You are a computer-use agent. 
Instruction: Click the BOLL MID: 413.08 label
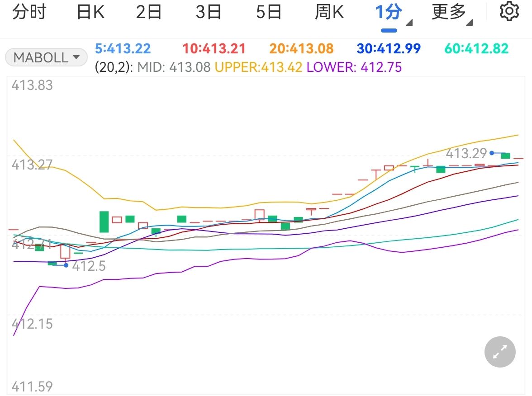point(174,67)
